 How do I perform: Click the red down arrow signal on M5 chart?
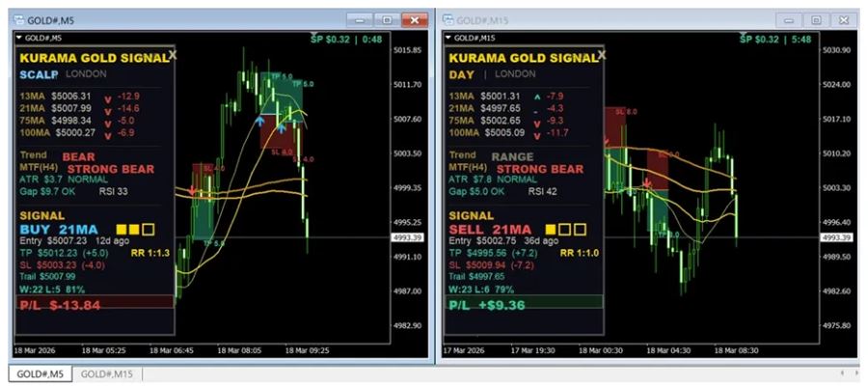pos(192,190)
